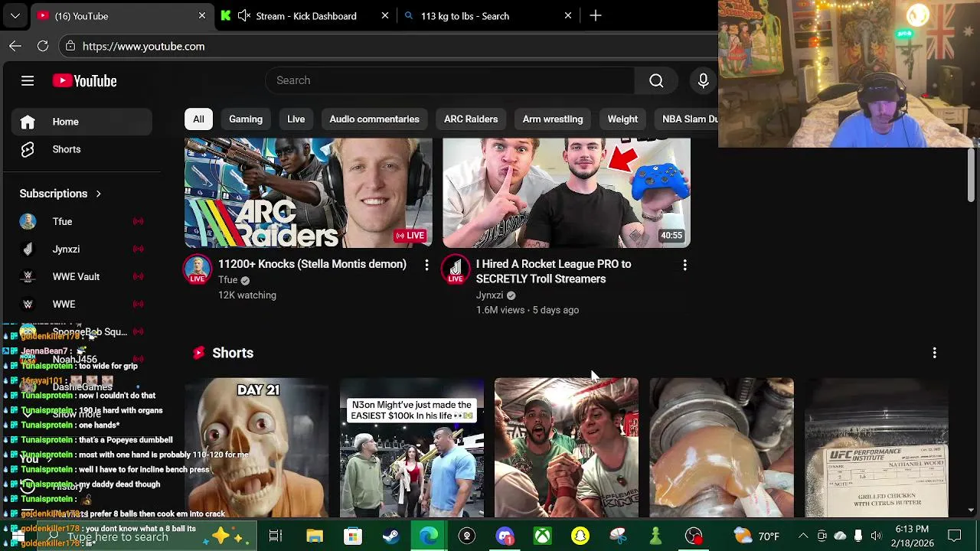980x551 pixels.
Task: Open the DAY 21 skeleton short
Action: pyautogui.click(x=256, y=448)
